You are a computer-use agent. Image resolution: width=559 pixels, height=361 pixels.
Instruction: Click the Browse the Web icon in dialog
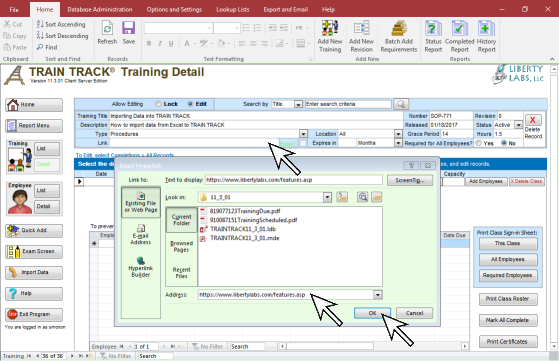click(x=363, y=197)
